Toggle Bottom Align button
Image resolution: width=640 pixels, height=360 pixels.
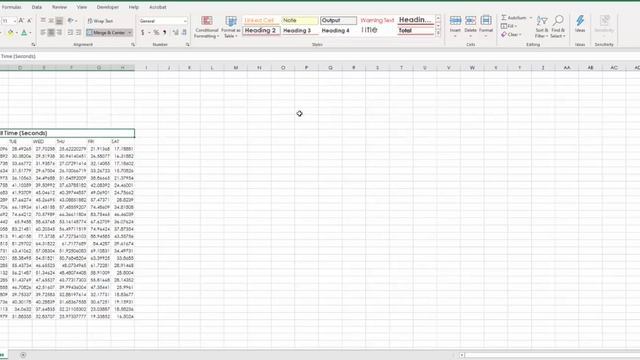point(59,20)
